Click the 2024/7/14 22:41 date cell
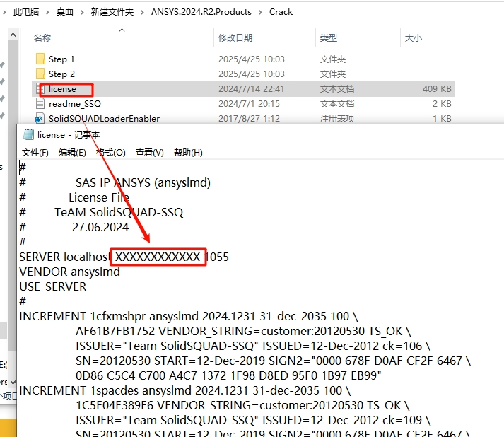The image size is (504, 437). pos(252,89)
